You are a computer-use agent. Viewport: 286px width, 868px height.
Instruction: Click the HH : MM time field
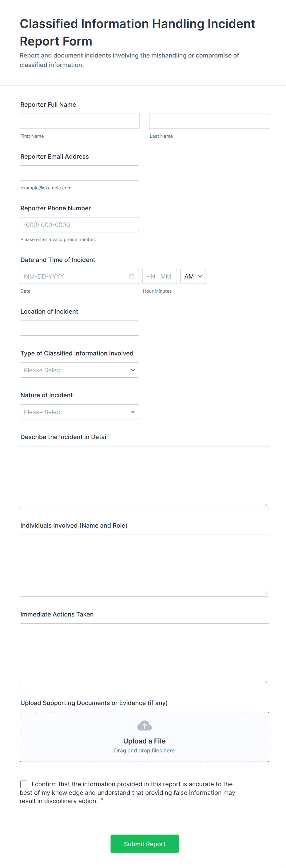tap(159, 276)
